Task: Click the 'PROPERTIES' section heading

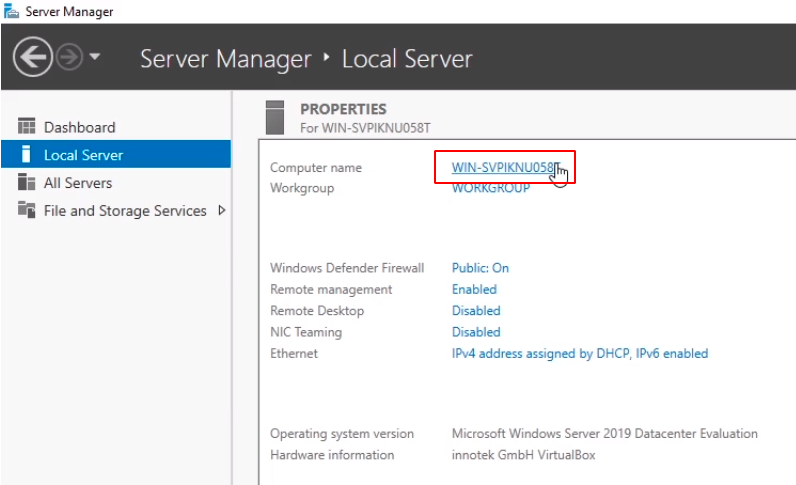Action: click(343, 109)
